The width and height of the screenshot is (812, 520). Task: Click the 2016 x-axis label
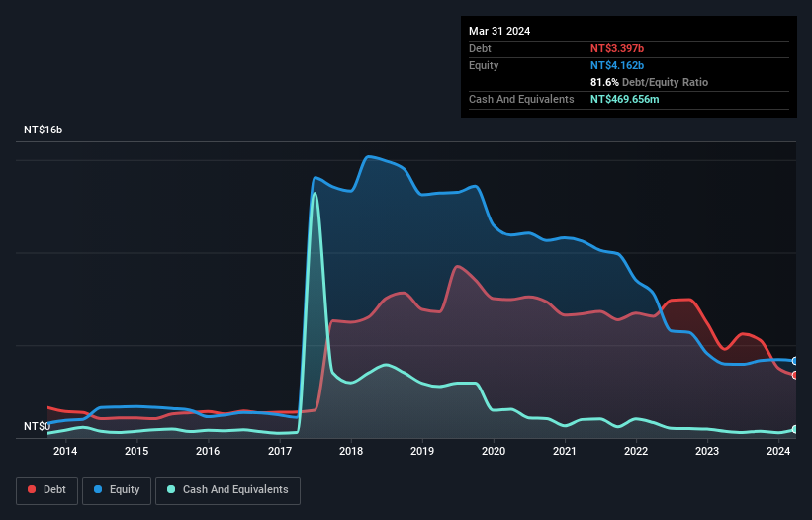click(x=208, y=451)
